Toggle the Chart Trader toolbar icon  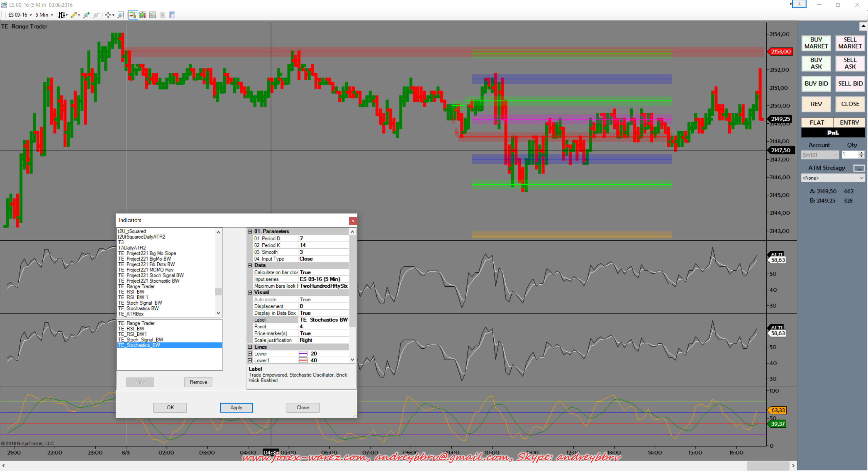(133, 15)
